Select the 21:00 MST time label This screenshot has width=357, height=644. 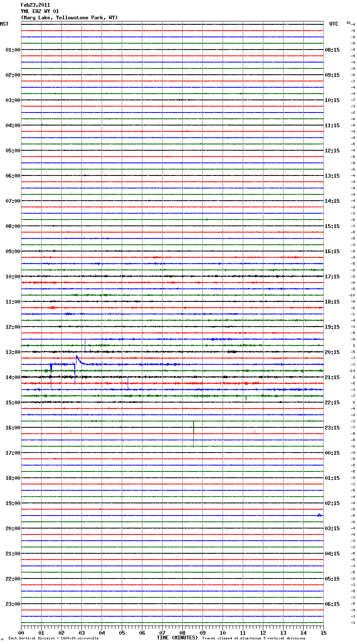pos(13,554)
